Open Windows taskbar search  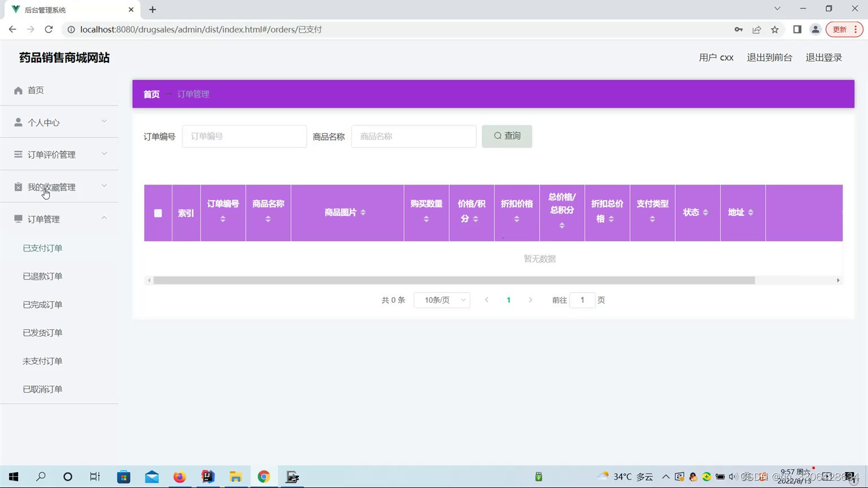coord(41,477)
